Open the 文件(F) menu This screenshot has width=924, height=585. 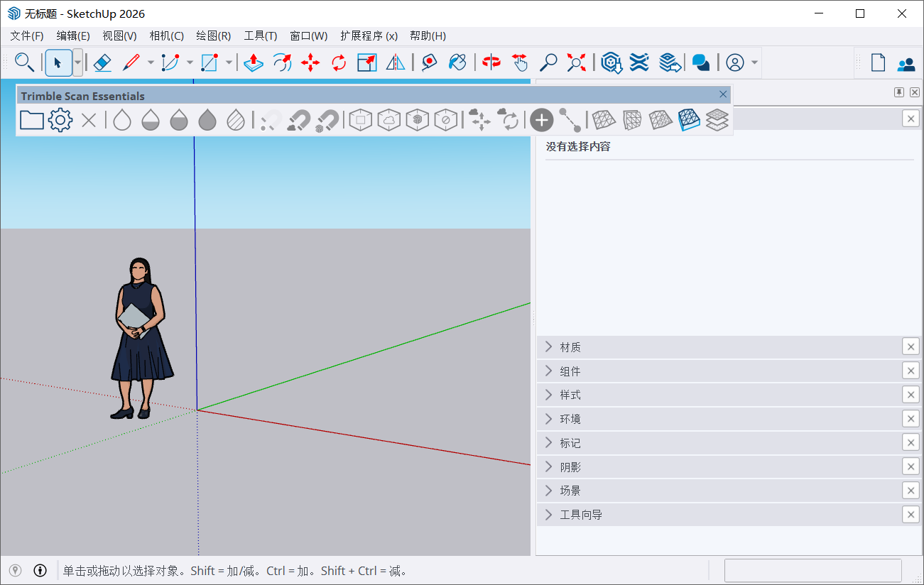pos(27,36)
